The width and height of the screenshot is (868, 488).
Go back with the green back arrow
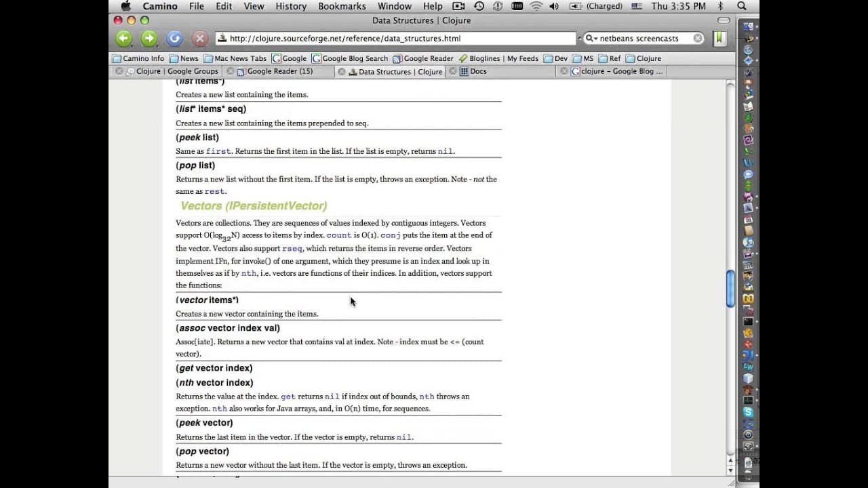[x=124, y=39]
